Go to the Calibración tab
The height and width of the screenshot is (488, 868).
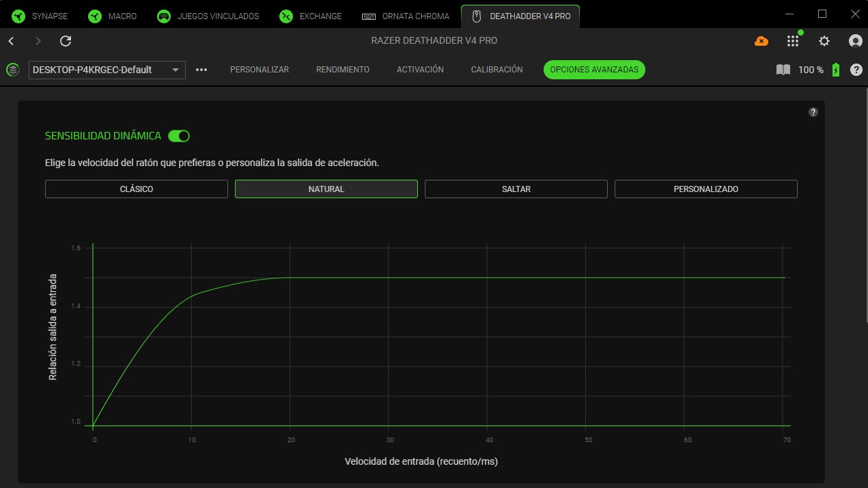click(x=496, y=70)
